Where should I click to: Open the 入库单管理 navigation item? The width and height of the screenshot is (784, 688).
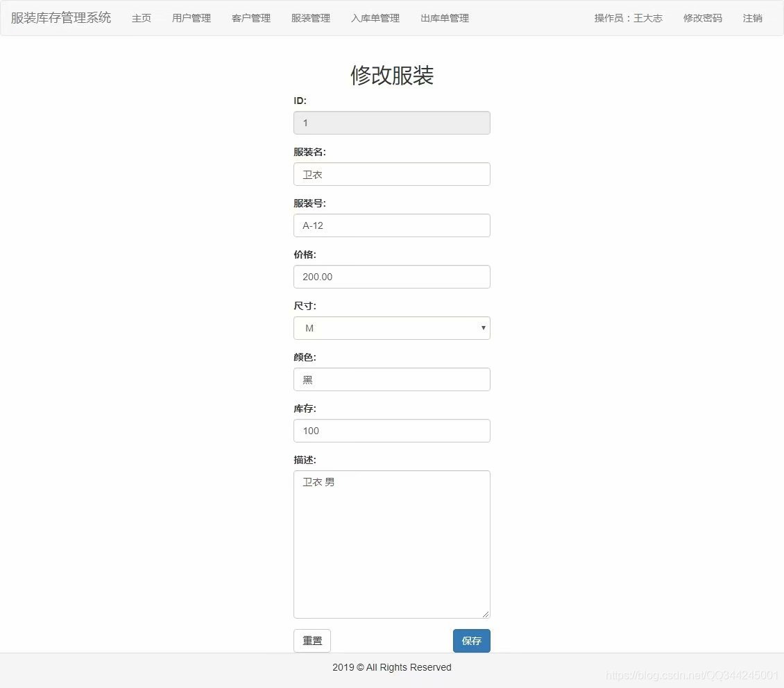[x=375, y=19]
